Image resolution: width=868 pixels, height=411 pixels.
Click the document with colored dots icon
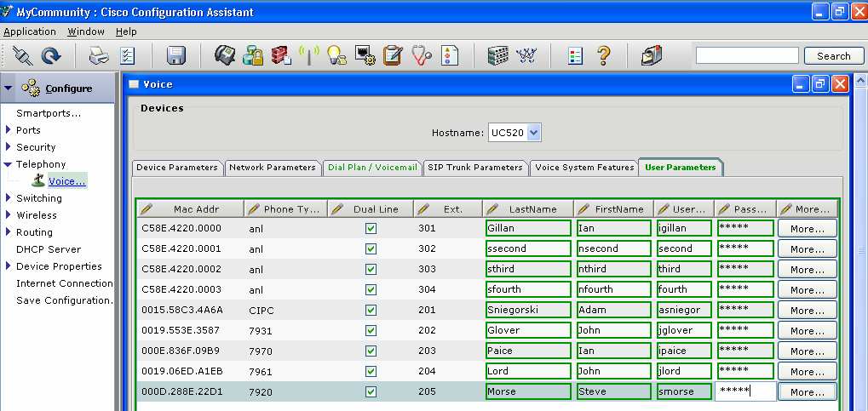pos(450,55)
